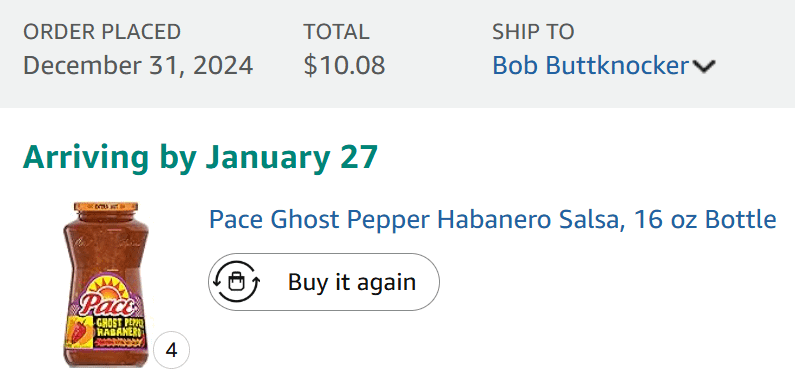
Task: Click the Buy it again button label
Action: 352,282
